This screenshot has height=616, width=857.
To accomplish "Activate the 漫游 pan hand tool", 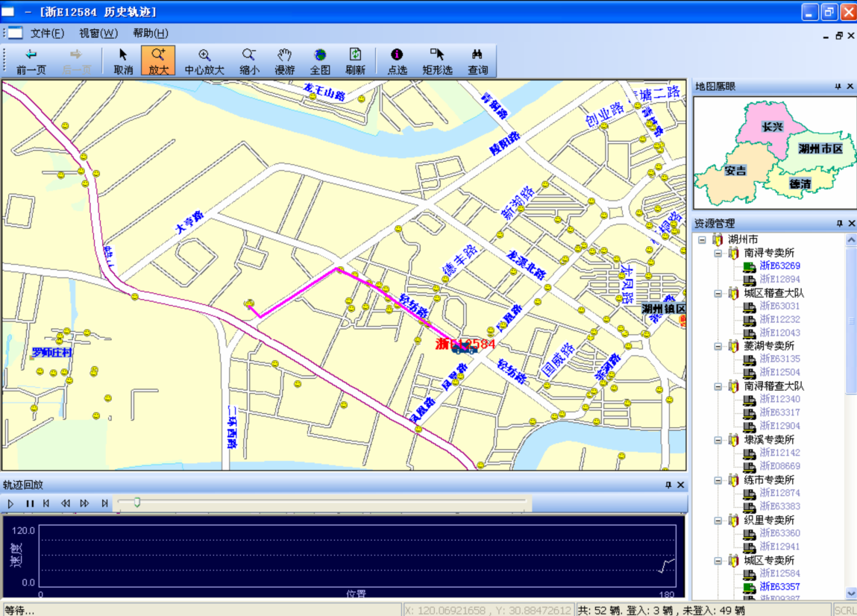I will point(284,61).
